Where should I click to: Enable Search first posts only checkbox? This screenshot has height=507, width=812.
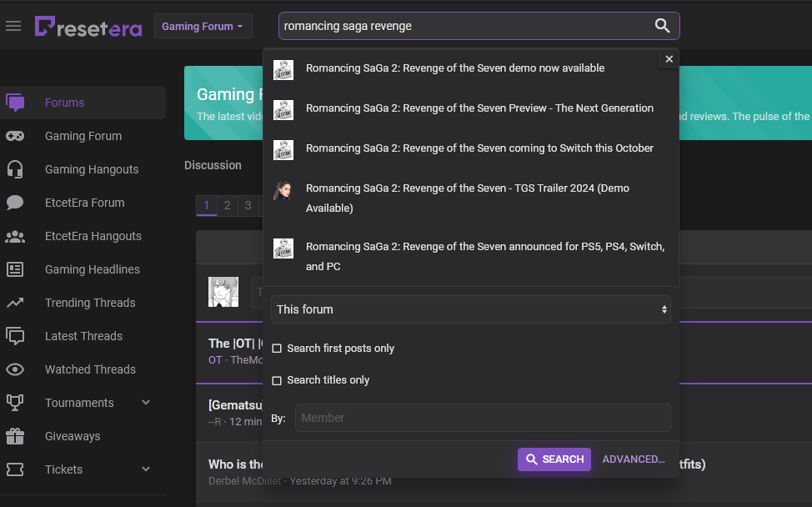click(x=277, y=349)
